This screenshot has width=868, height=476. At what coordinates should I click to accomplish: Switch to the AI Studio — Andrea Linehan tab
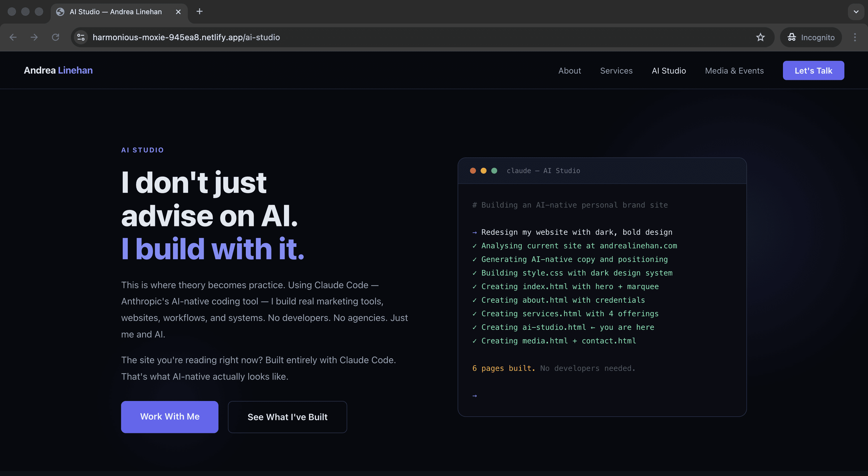click(x=115, y=11)
